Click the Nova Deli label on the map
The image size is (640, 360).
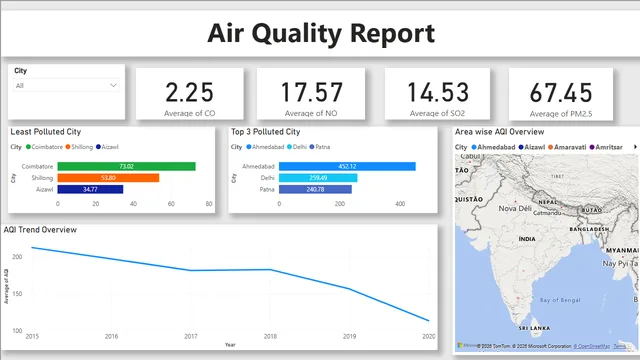tap(515, 209)
